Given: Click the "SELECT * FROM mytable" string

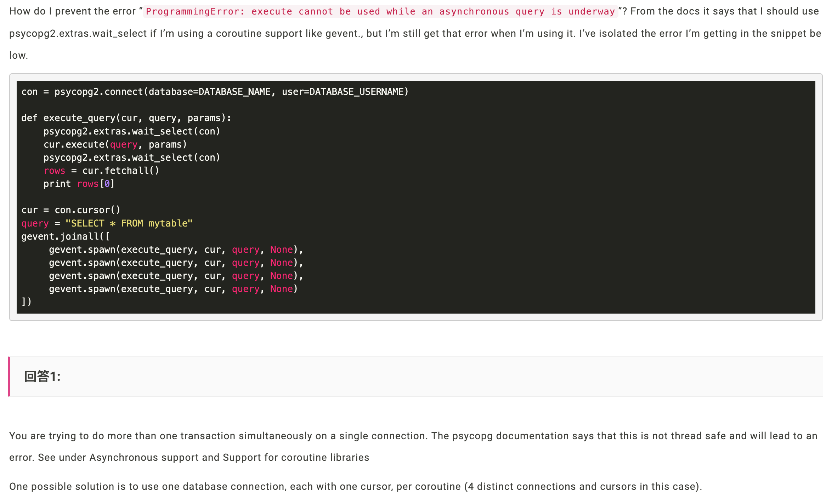Looking at the screenshot, I should (x=129, y=224).
